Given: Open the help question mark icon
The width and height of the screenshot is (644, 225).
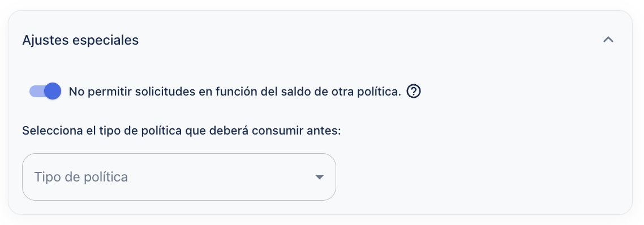Looking at the screenshot, I should 414,92.
